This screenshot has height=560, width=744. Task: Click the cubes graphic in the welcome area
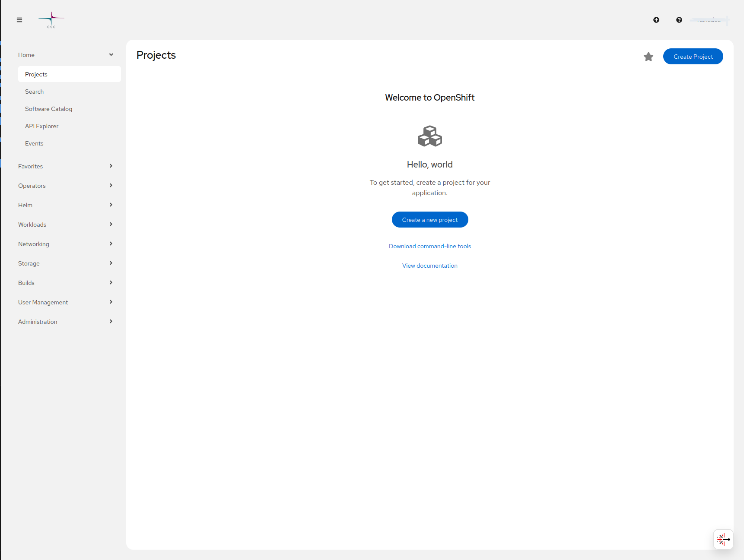tap(429, 136)
